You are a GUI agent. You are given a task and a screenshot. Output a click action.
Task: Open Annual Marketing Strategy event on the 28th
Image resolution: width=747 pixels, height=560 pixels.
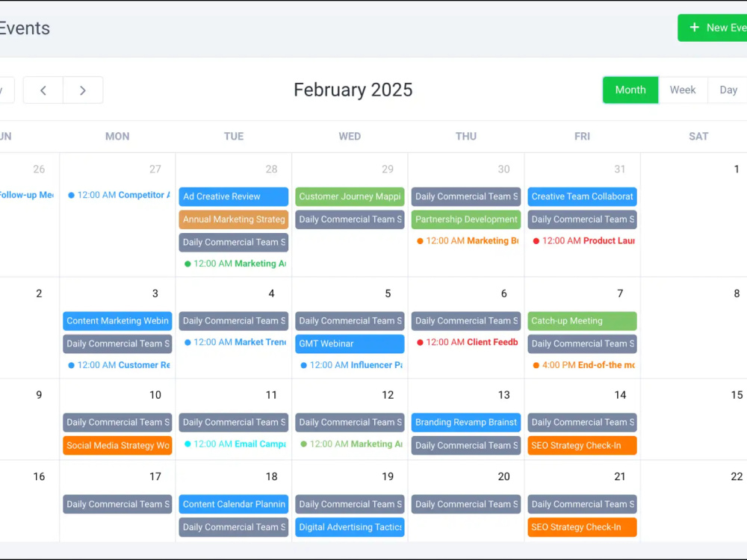pyautogui.click(x=233, y=220)
